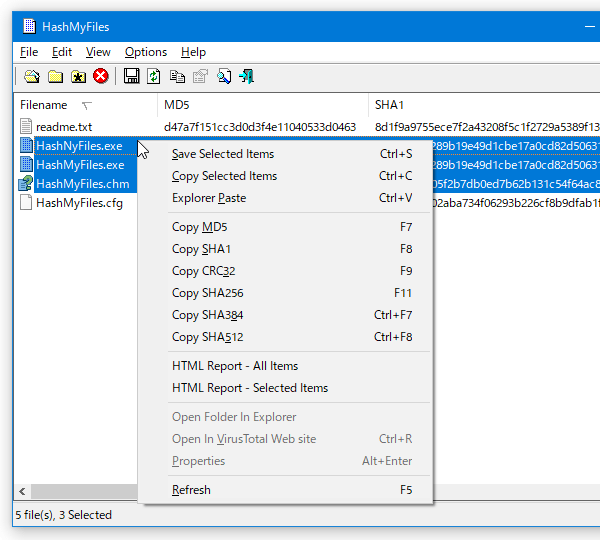600x540 pixels.
Task: Select Copy CRC32 menu entry
Action: pyautogui.click(x=285, y=271)
